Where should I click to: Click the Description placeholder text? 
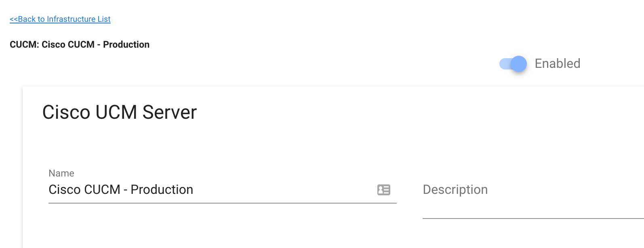[x=455, y=189]
